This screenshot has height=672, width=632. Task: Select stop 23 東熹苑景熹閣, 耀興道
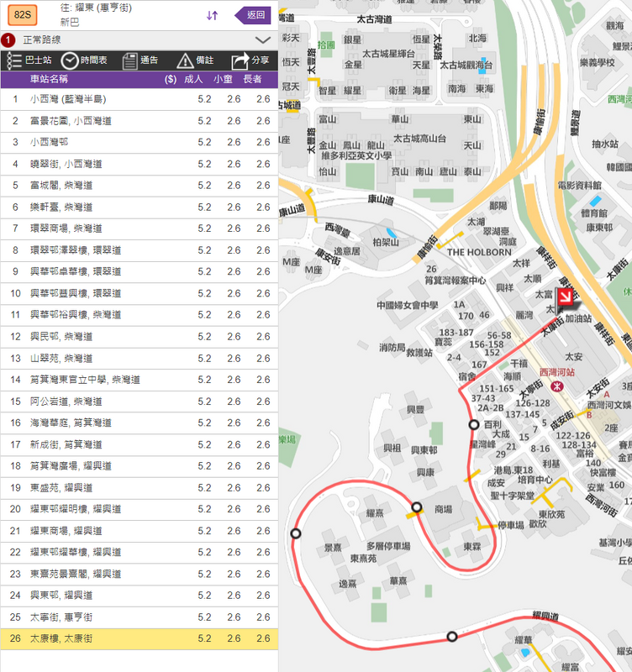pyautogui.click(x=140, y=575)
